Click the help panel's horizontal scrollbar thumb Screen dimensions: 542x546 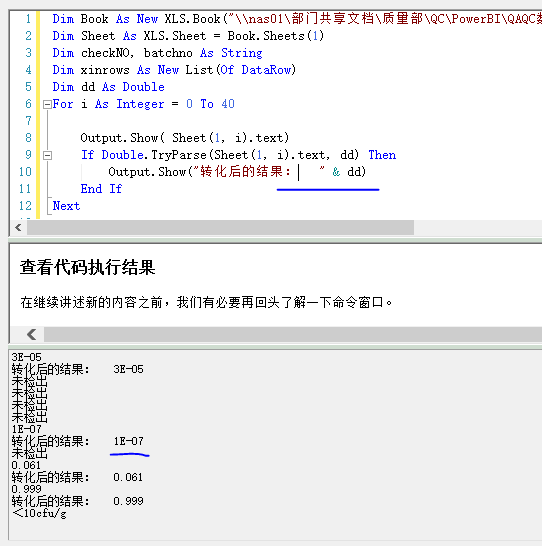(293, 334)
